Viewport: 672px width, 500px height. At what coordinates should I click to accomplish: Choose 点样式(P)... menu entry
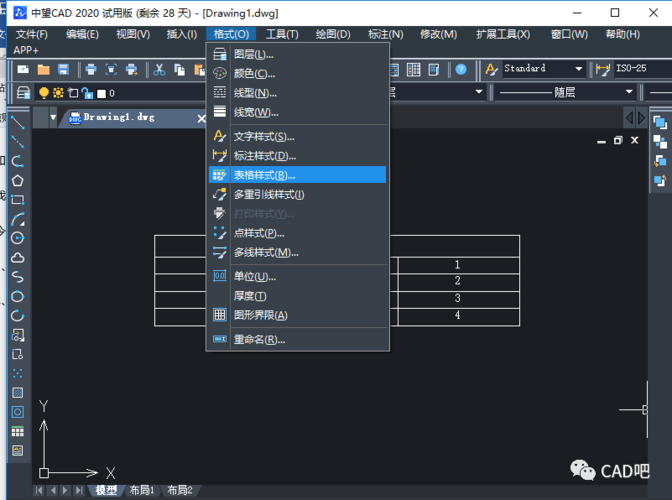point(297,233)
